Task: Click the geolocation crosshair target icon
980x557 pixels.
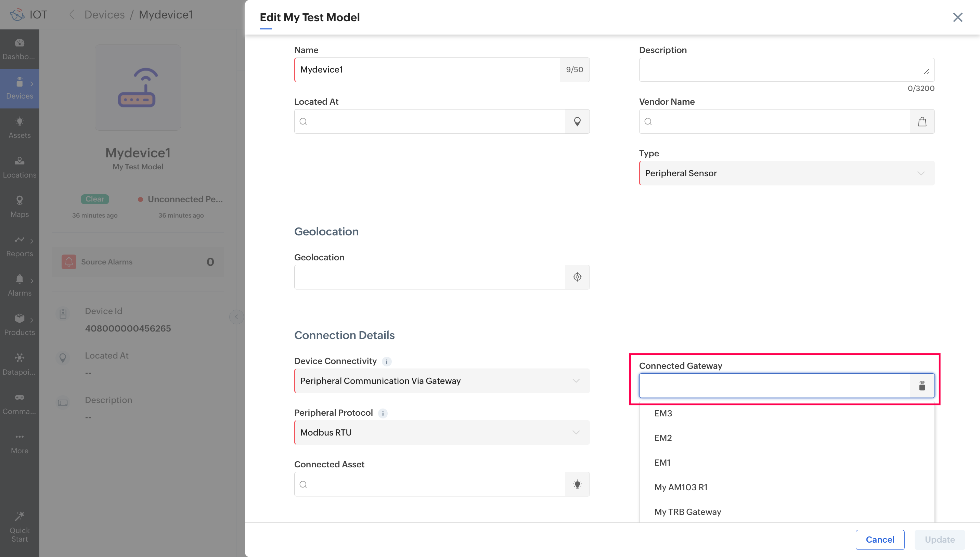Action: [x=577, y=277]
